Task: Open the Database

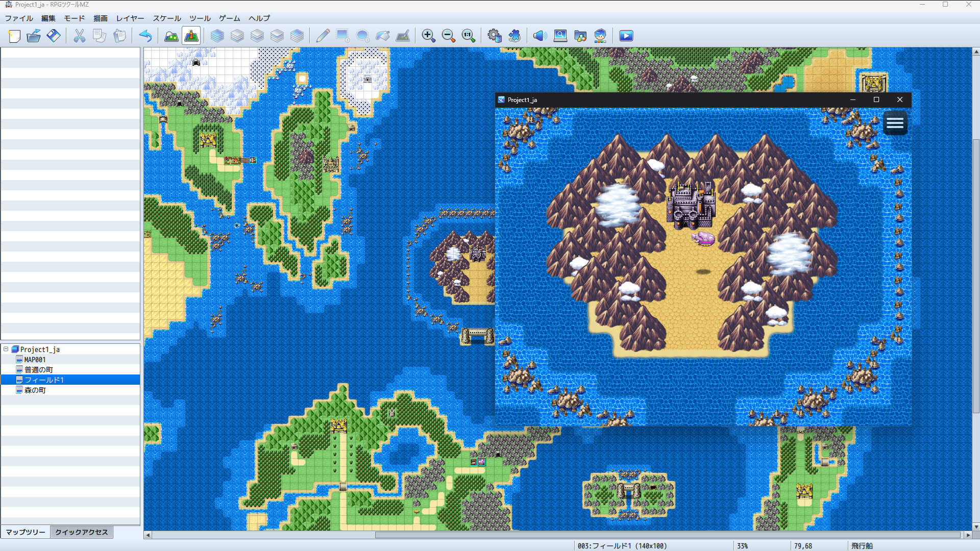Action: [494, 36]
